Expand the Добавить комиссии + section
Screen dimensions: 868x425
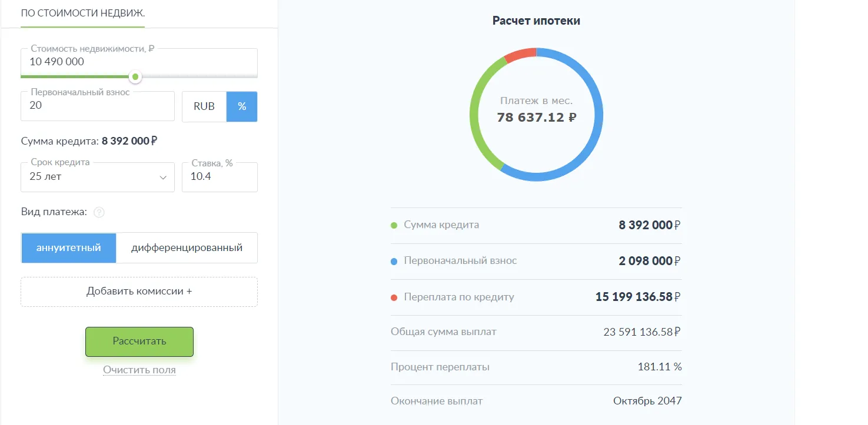click(x=139, y=292)
